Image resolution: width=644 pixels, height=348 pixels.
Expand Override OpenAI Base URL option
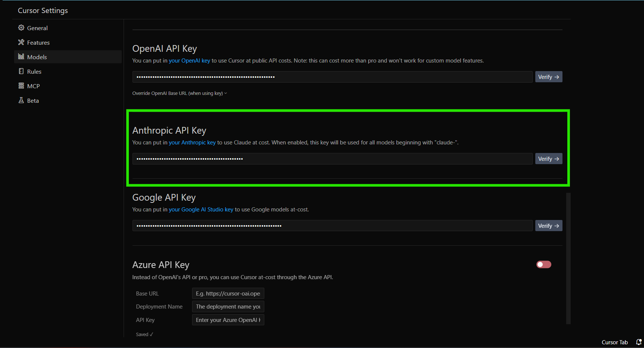(x=179, y=93)
